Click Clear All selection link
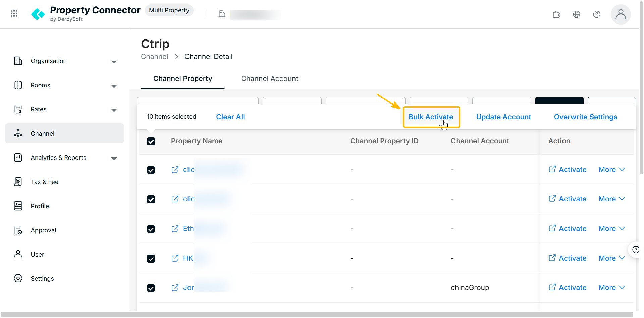 coord(230,117)
